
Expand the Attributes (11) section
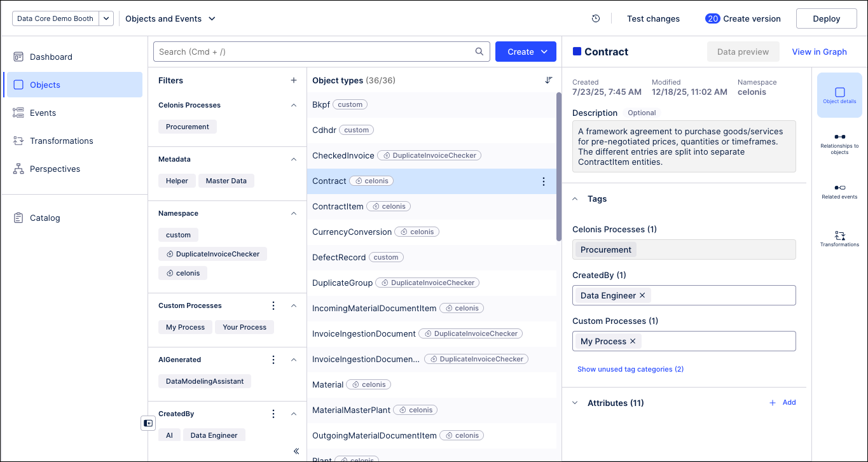tap(575, 403)
